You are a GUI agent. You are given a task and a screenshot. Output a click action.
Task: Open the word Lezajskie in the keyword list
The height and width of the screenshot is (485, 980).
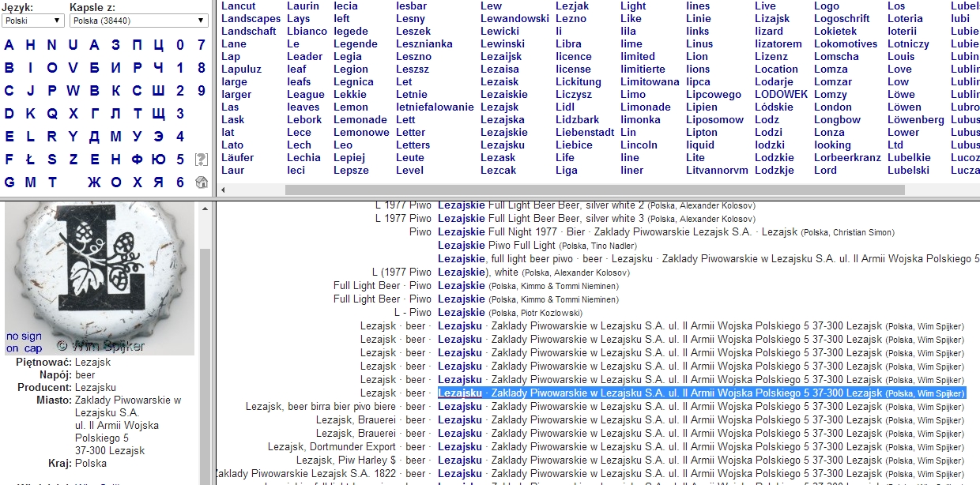pyautogui.click(x=503, y=132)
